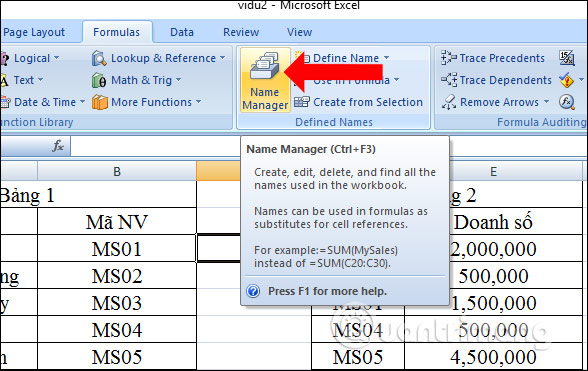Image resolution: width=588 pixels, height=371 pixels.
Task: Click Trace Precedents label
Action: (x=502, y=58)
